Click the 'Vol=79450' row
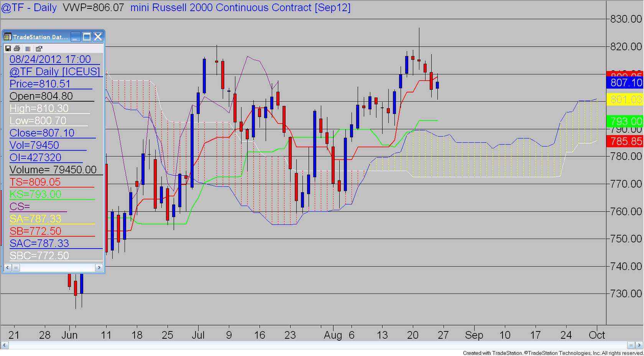Viewport: 644px width, 356px height. (35, 145)
